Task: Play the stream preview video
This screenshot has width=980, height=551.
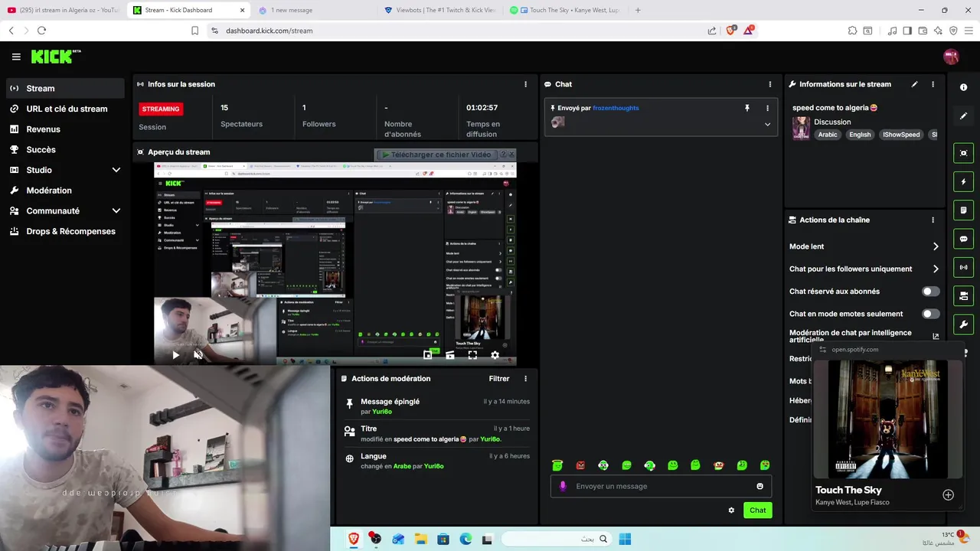Action: pos(175,355)
